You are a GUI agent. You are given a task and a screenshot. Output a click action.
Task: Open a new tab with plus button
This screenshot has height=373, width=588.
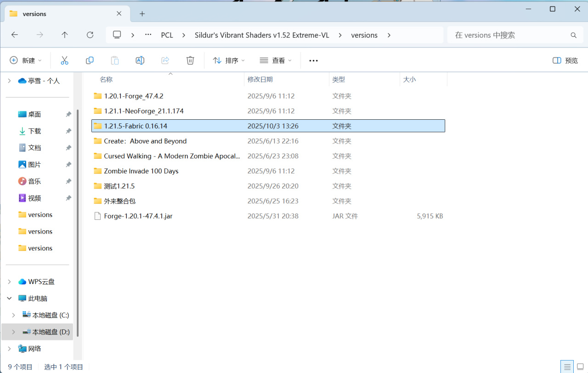click(x=142, y=14)
